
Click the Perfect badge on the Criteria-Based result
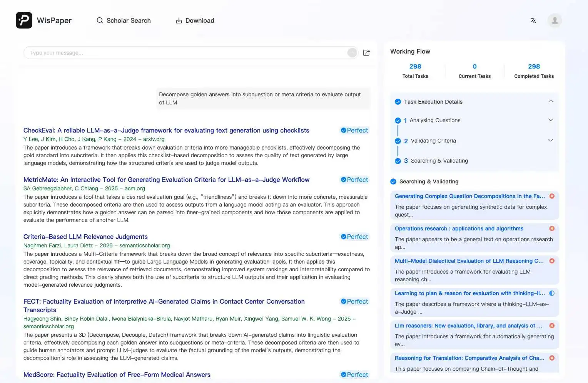click(x=354, y=237)
